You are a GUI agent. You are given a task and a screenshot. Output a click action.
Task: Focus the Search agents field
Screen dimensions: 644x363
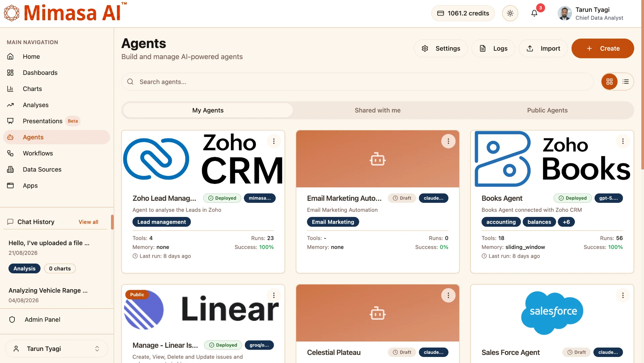358,82
